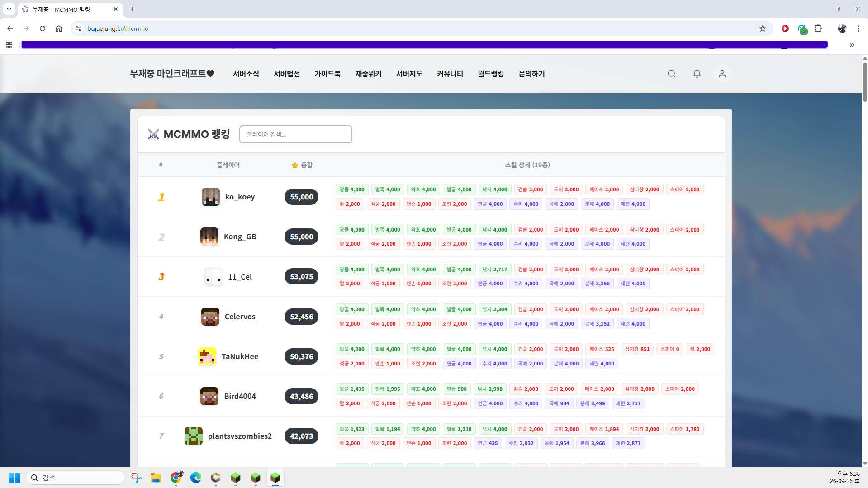Open the Windows Start menu
The width and height of the screenshot is (868, 488).
point(14,478)
